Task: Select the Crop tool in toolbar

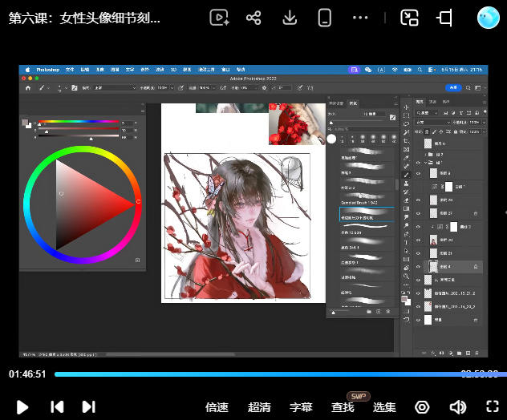Action: [406, 141]
